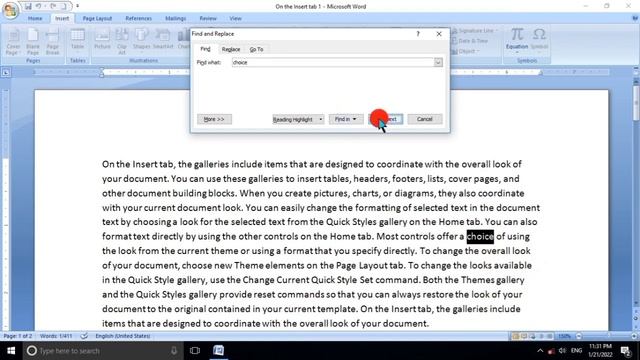Click the Windows search box

(102, 351)
